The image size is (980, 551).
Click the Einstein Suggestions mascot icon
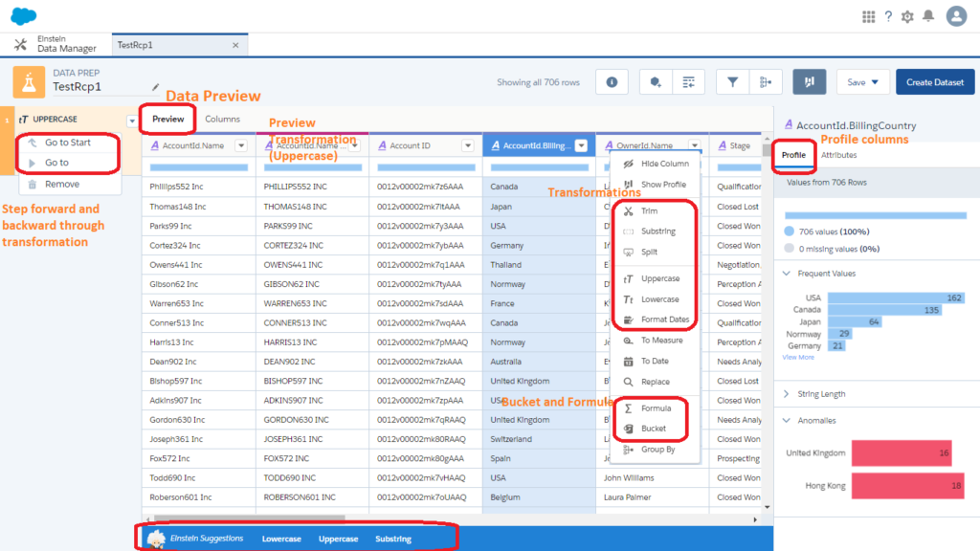tap(156, 538)
